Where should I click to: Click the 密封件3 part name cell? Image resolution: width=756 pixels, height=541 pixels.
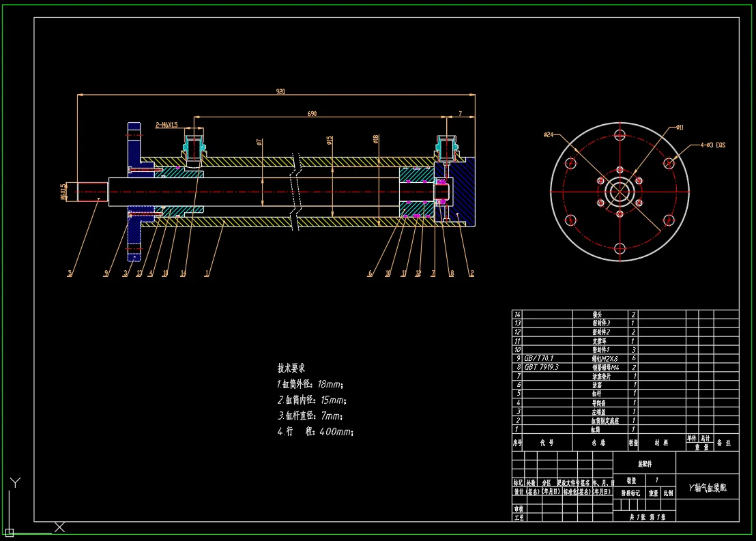point(601,323)
